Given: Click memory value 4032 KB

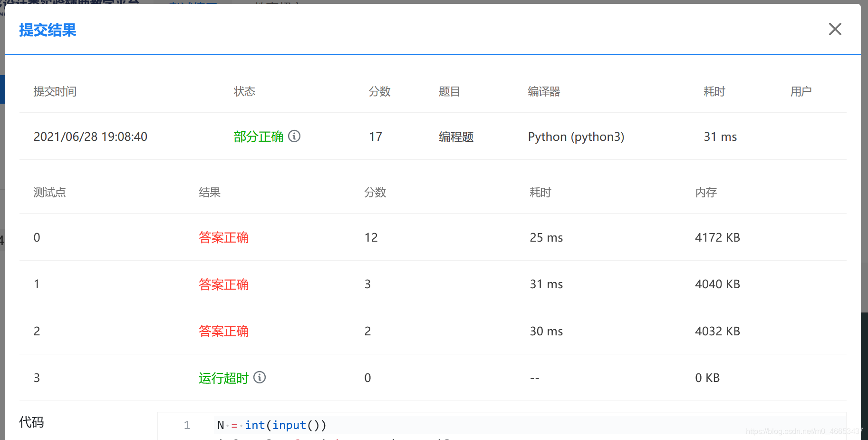Looking at the screenshot, I should (717, 331).
